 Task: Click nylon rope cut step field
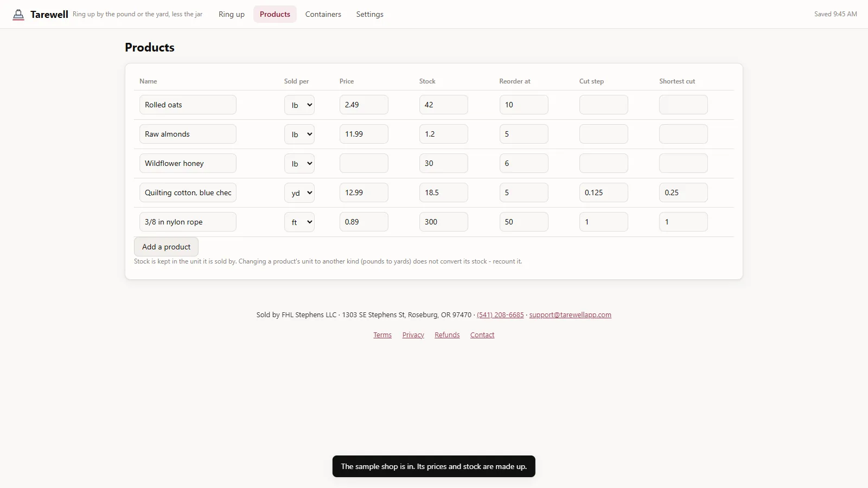tap(604, 222)
